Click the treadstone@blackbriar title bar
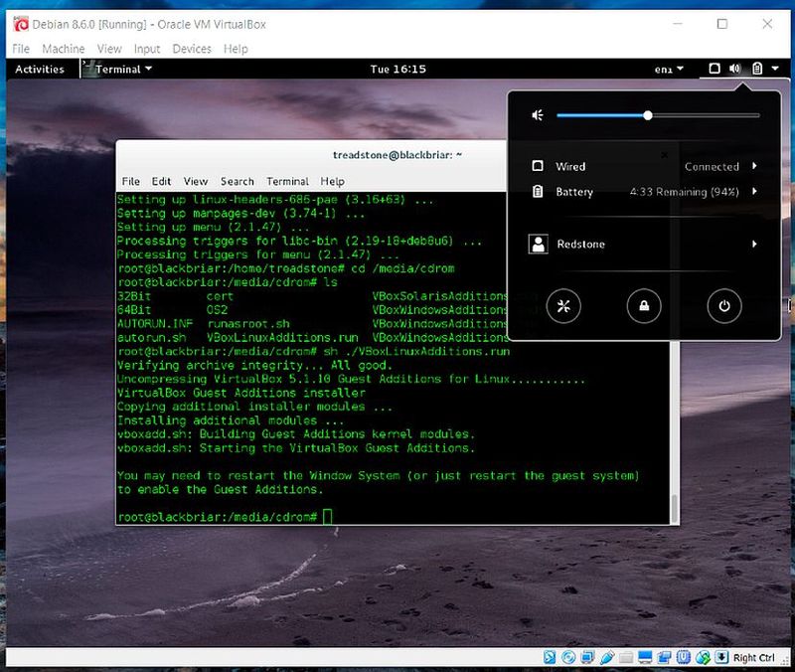The width and height of the screenshot is (795, 672). click(397, 155)
